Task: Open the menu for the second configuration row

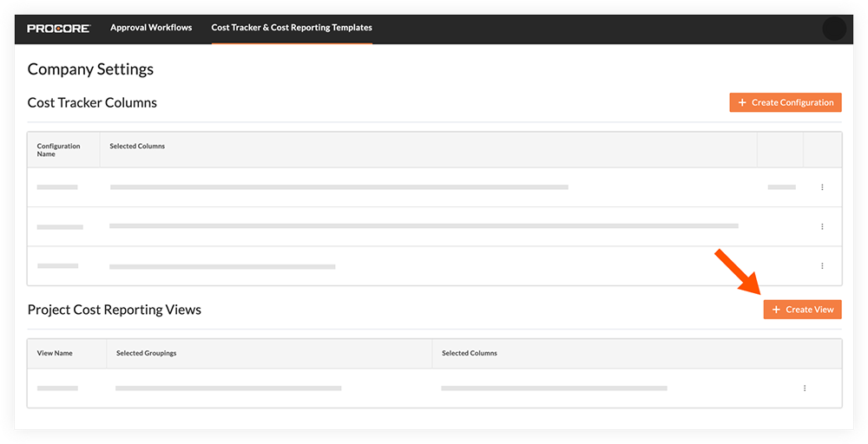Action: [x=822, y=226]
